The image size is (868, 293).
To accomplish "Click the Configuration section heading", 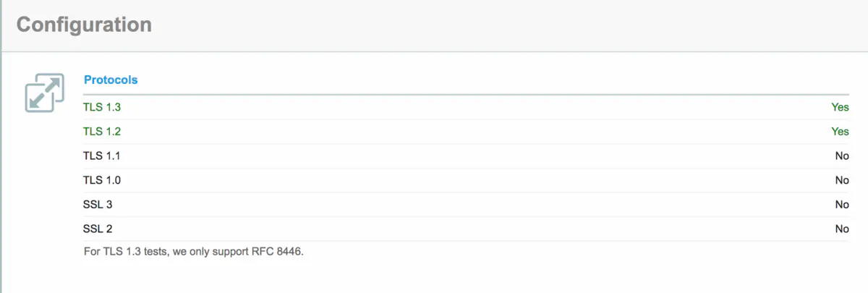I will tap(84, 24).
